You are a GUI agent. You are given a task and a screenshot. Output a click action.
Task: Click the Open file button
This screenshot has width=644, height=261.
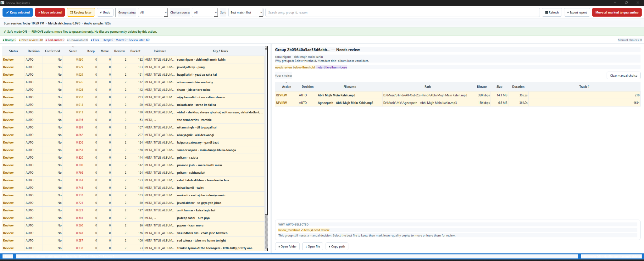coord(313,247)
